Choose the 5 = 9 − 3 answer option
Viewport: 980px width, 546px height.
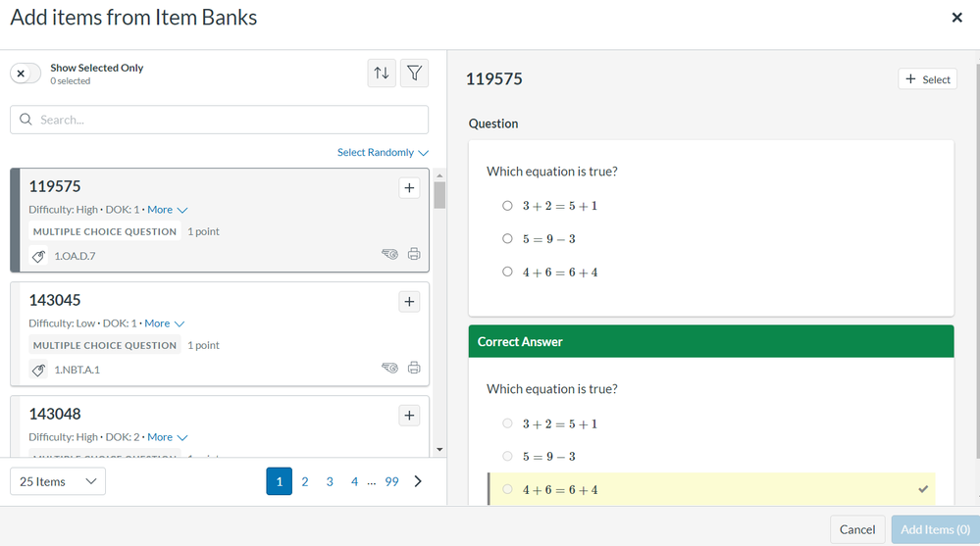[x=507, y=239]
